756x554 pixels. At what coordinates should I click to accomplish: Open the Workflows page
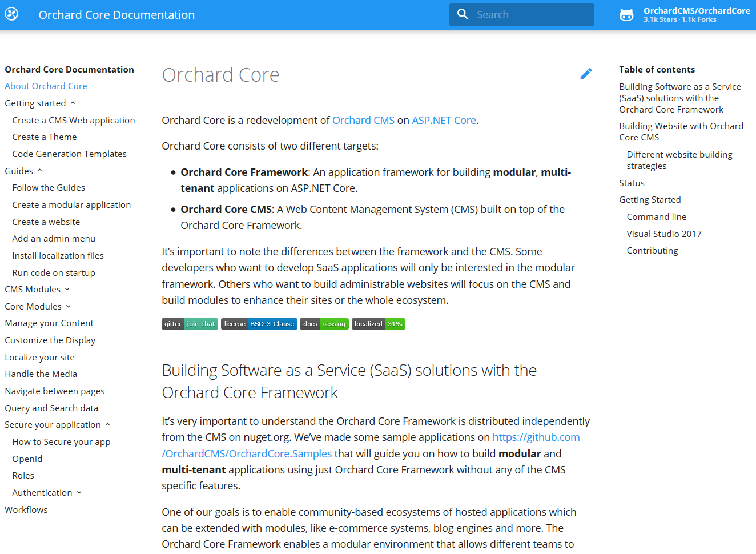(26, 510)
